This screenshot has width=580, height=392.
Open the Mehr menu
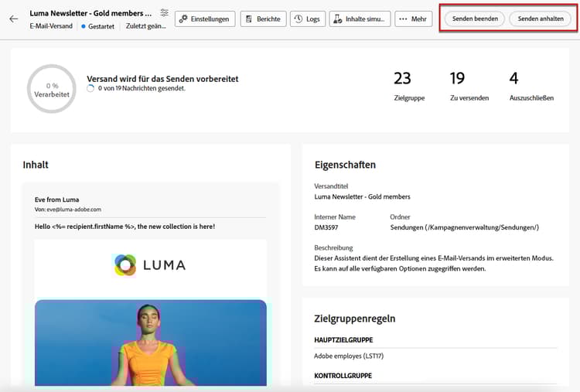(x=414, y=19)
